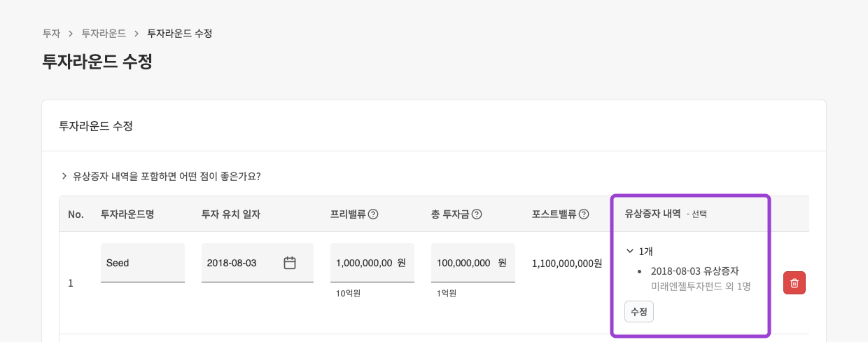The width and height of the screenshot is (868, 342).
Task: Click the 프리밸류 amount input 1,000,000,00
Action: tap(364, 263)
